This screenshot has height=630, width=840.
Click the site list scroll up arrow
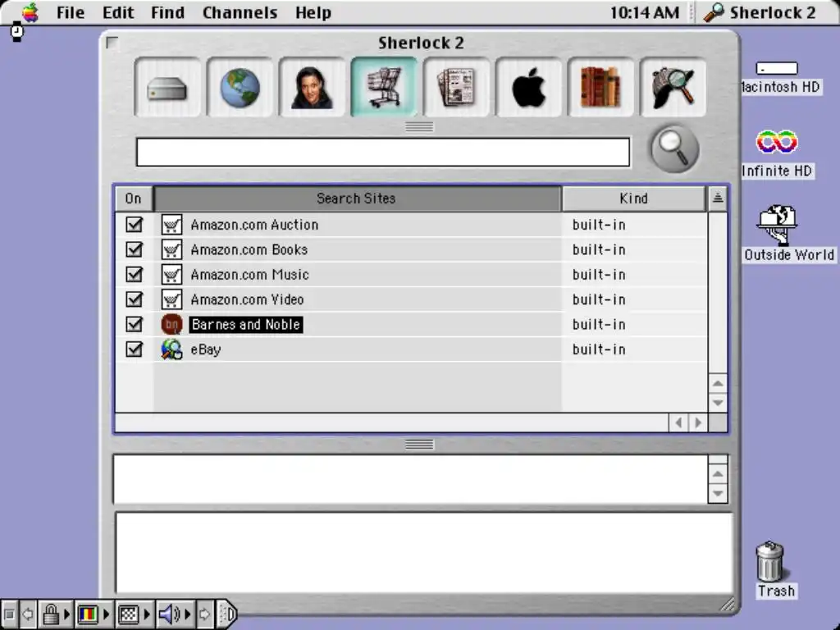[718, 384]
